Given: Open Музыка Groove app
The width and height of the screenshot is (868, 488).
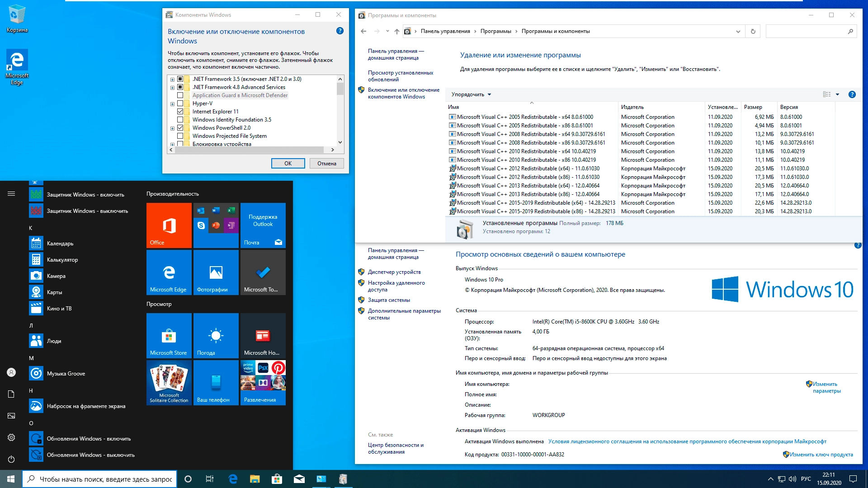Looking at the screenshot, I should (81, 373).
